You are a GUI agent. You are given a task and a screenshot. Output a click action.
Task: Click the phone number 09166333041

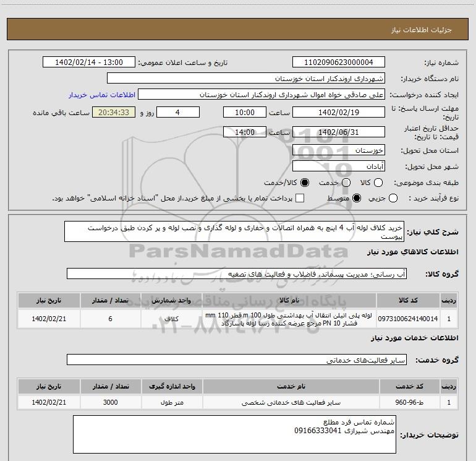pyautogui.click(x=318, y=431)
